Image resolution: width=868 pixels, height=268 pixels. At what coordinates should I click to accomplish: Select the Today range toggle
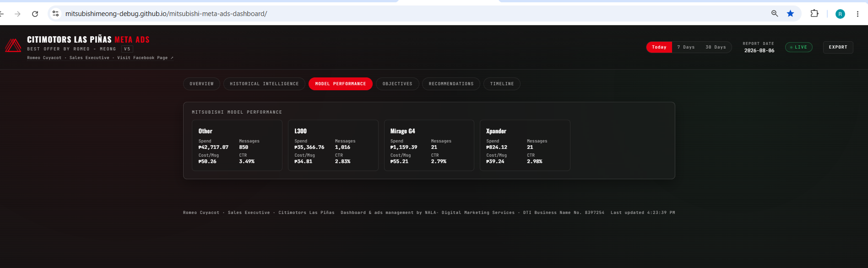(659, 47)
